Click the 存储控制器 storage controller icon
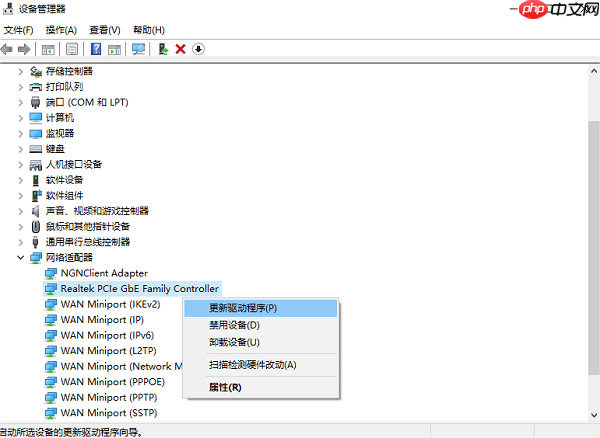 [x=36, y=71]
